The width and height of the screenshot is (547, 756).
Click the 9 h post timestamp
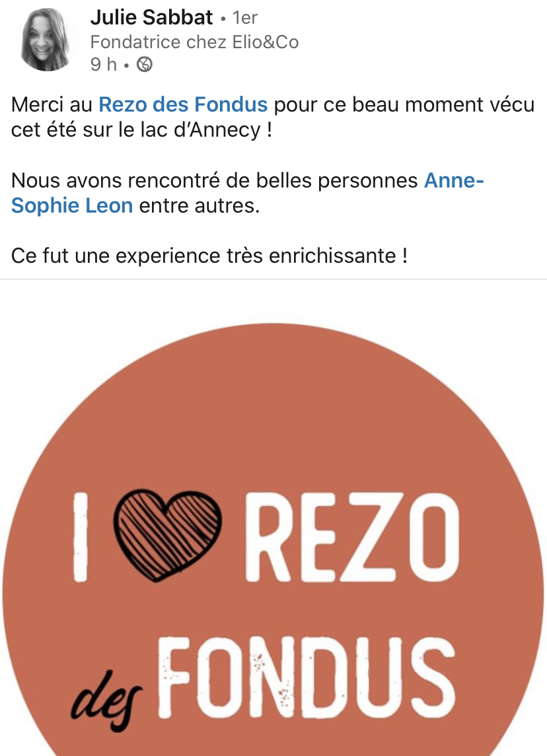pos(103,64)
